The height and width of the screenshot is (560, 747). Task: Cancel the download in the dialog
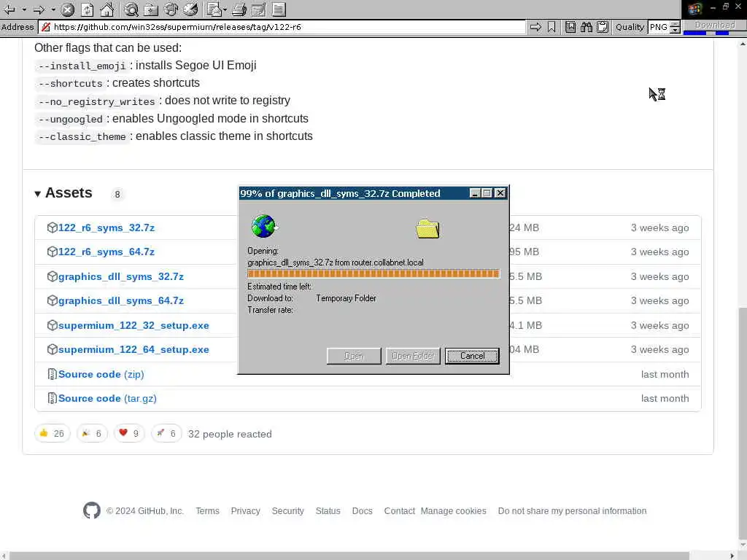coord(472,356)
